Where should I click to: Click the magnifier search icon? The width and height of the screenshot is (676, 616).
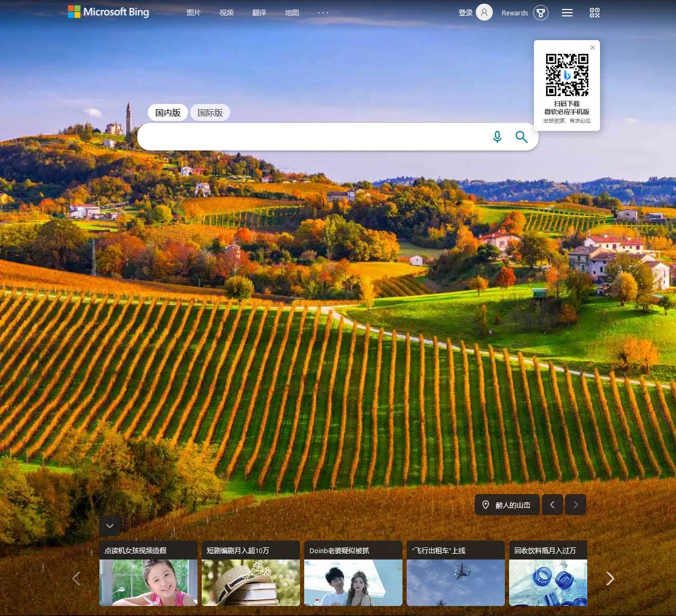pyautogui.click(x=521, y=137)
